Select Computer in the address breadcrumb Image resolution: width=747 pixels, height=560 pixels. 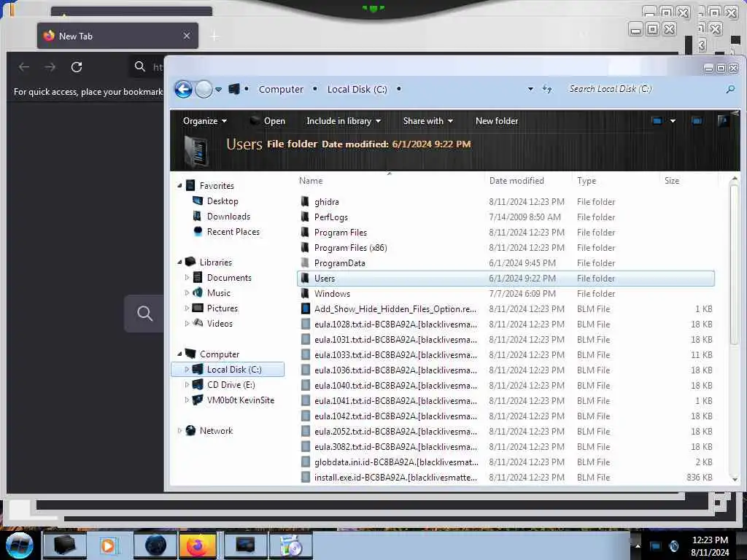tap(281, 90)
